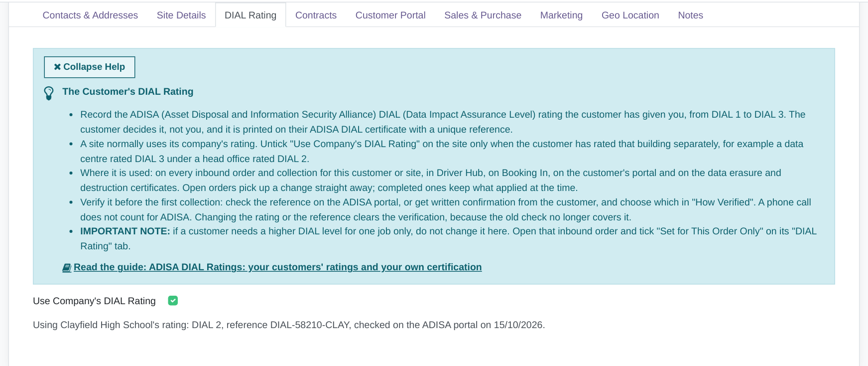868x366 pixels.
Task: Switch to the Site Details tab
Action: pyautogui.click(x=181, y=15)
